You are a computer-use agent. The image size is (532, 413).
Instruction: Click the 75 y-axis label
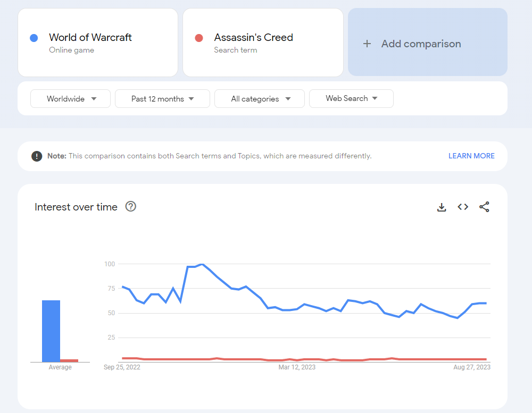point(111,289)
